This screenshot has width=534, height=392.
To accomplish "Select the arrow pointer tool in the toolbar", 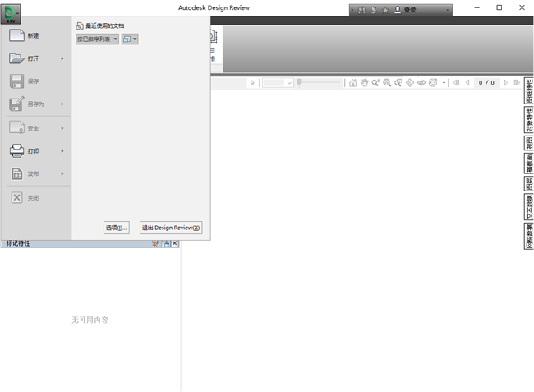I will (x=252, y=83).
